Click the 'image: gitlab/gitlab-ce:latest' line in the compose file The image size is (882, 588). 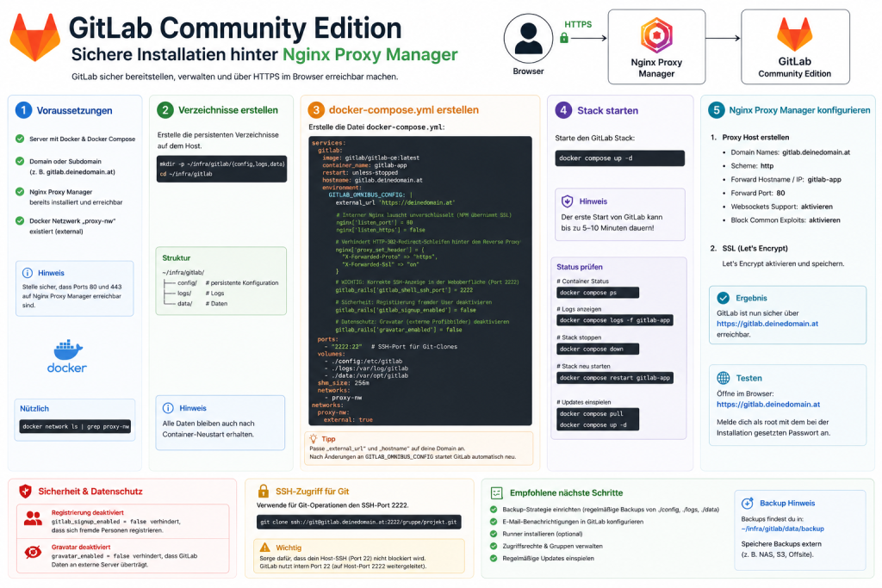(x=370, y=158)
